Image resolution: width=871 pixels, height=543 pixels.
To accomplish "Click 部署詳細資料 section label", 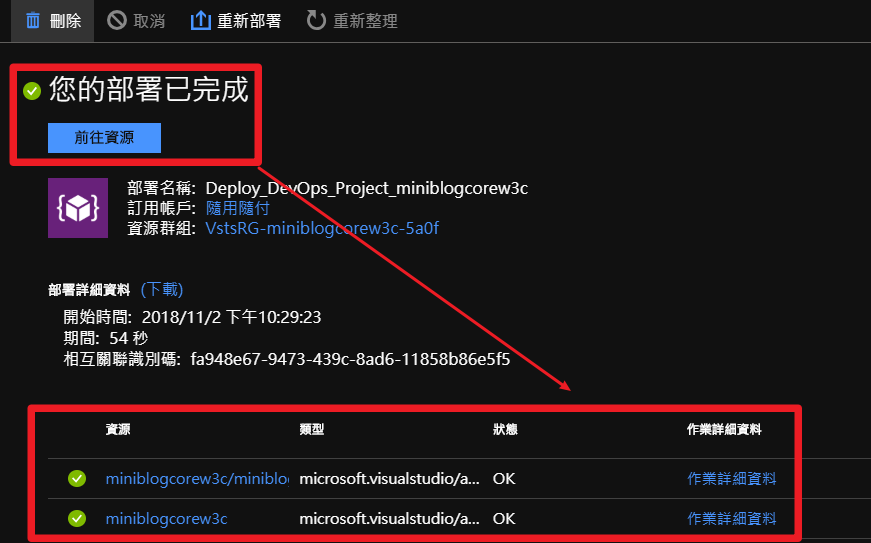I will [89, 290].
